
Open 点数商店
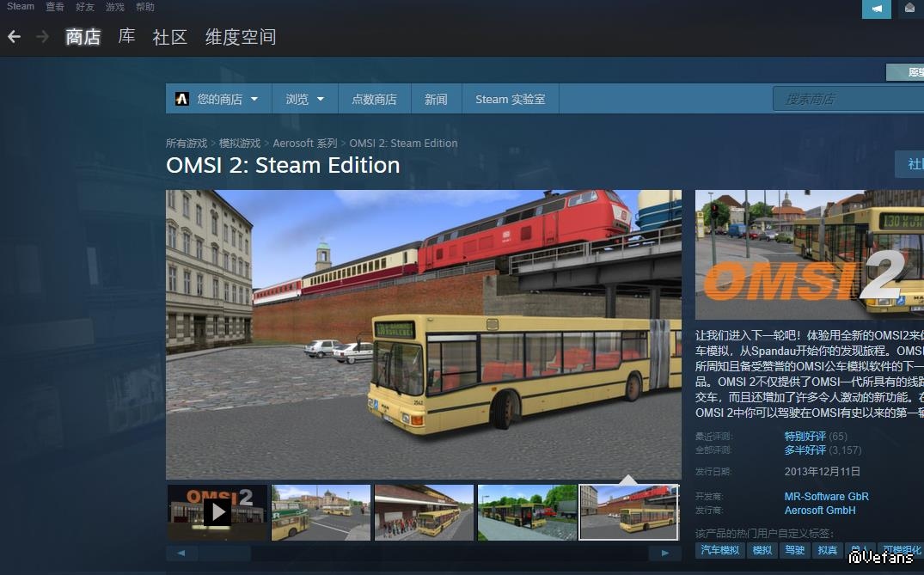click(x=374, y=99)
